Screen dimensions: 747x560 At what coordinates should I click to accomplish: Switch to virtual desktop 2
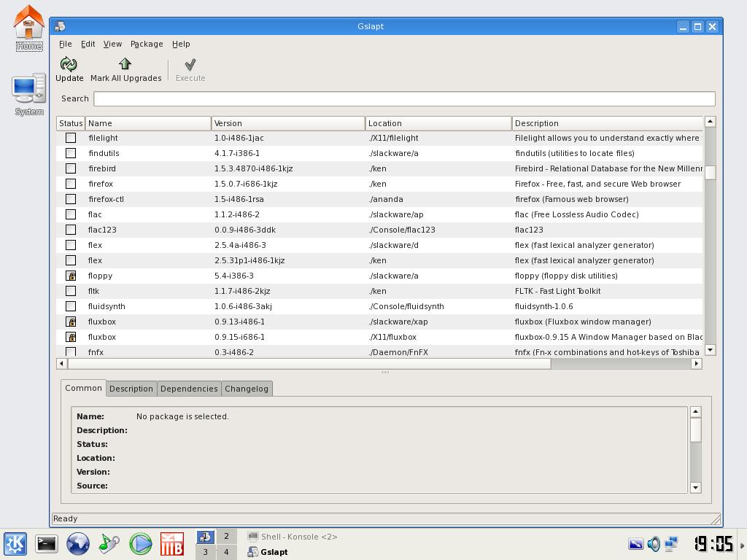[226, 536]
